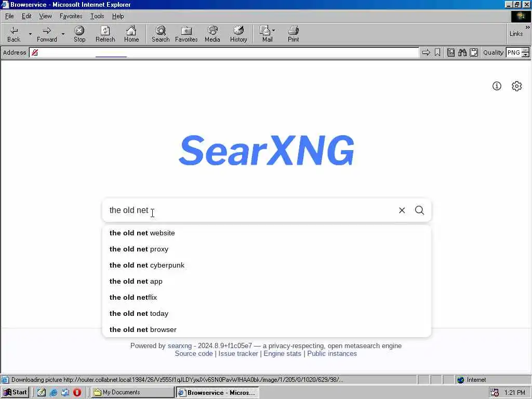Switch to Browservice taskbar button
This screenshot has width=532, height=399.
click(x=218, y=392)
